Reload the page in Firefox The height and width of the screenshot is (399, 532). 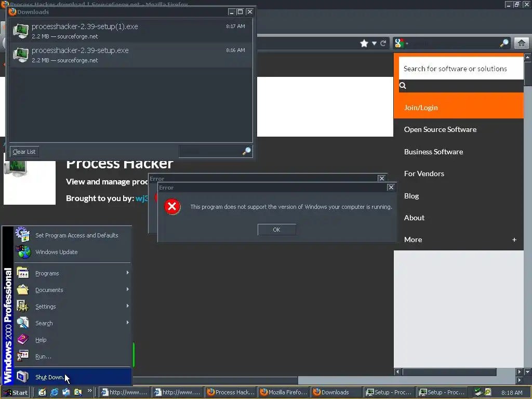(x=383, y=44)
